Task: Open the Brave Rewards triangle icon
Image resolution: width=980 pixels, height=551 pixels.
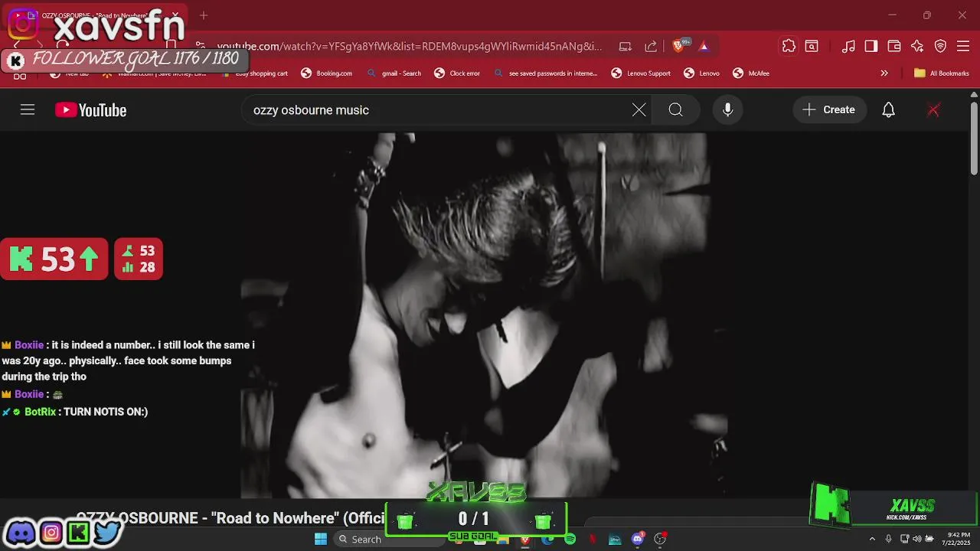Action: click(x=704, y=46)
